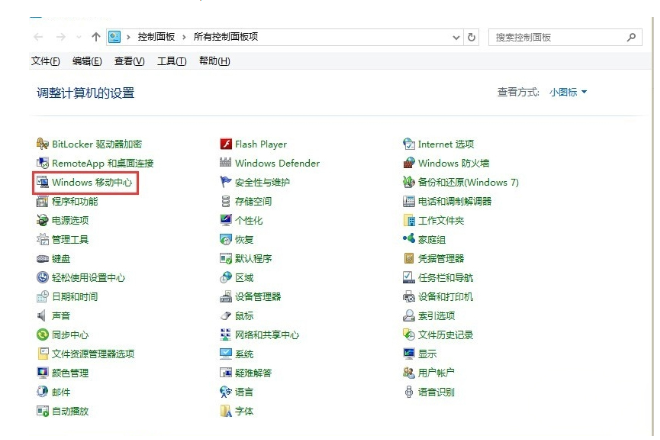Open 系统 system link
The height and width of the screenshot is (440, 660).
coord(244,354)
